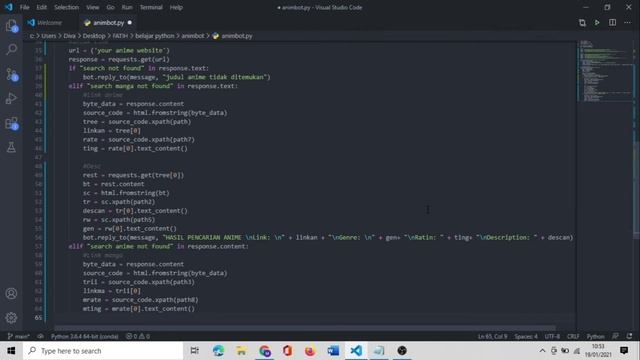Image resolution: width=640 pixels, height=360 pixels.
Task: Click line number 65 in the gutter
Action: coord(38,318)
